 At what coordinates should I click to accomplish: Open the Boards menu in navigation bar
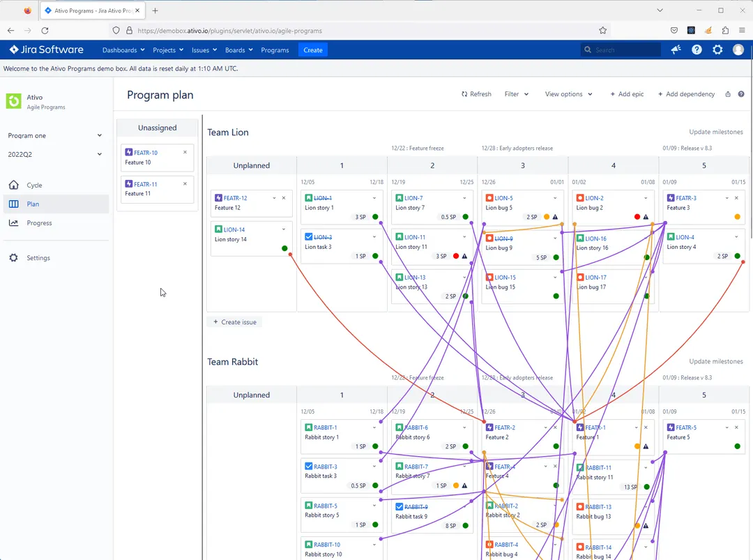pos(239,50)
